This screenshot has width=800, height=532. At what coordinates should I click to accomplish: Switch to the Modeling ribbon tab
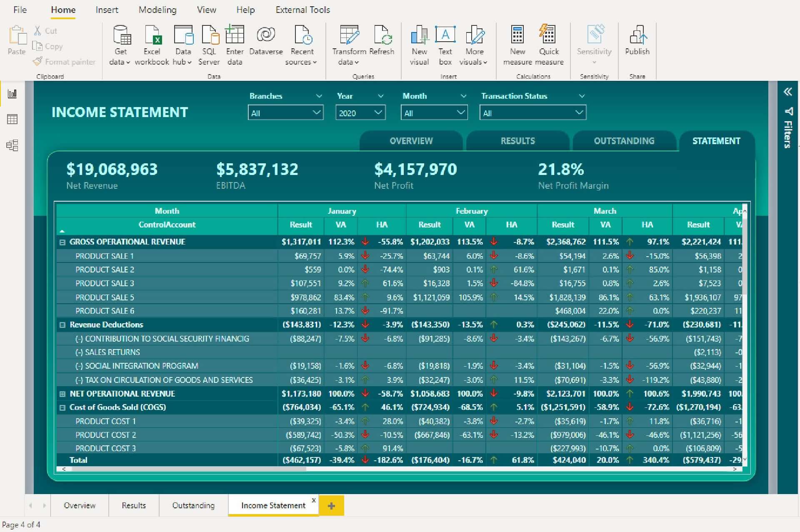click(157, 10)
